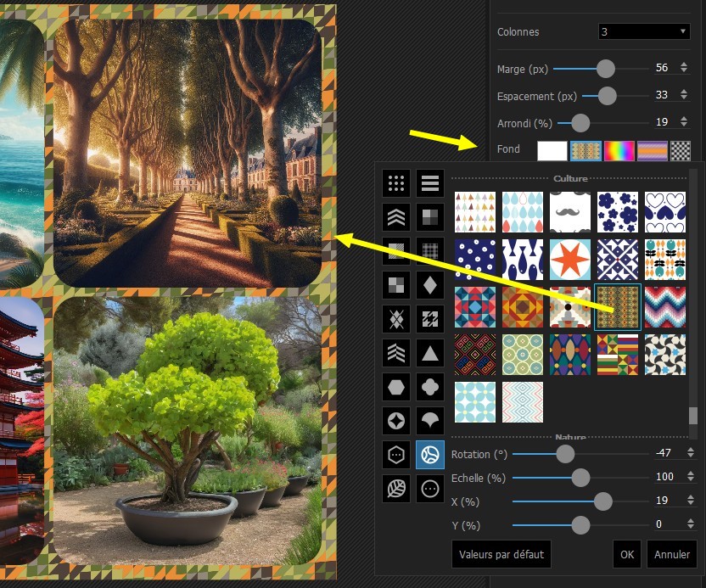
Task: Pick the light blue flower tile pattern
Action: tap(475, 402)
